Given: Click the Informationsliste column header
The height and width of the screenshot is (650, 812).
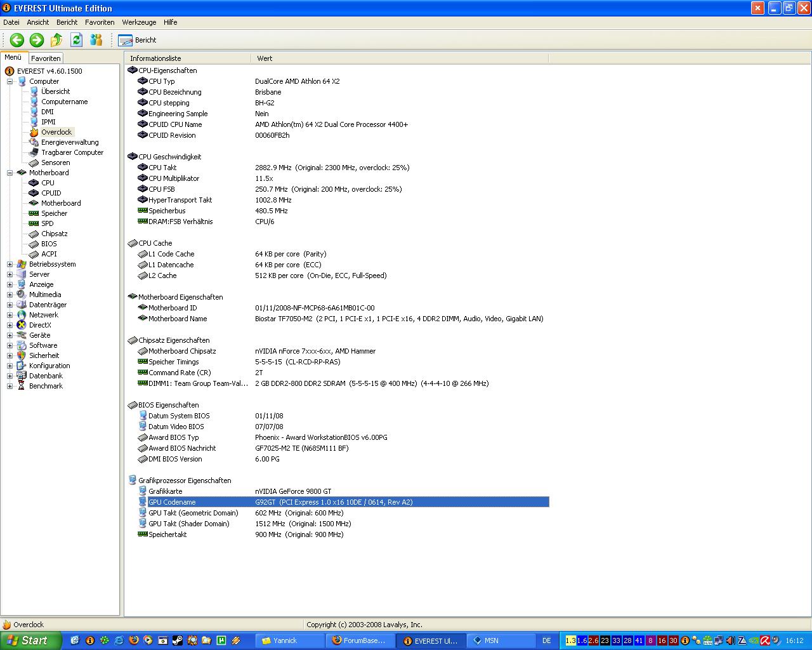Looking at the screenshot, I should [x=188, y=58].
